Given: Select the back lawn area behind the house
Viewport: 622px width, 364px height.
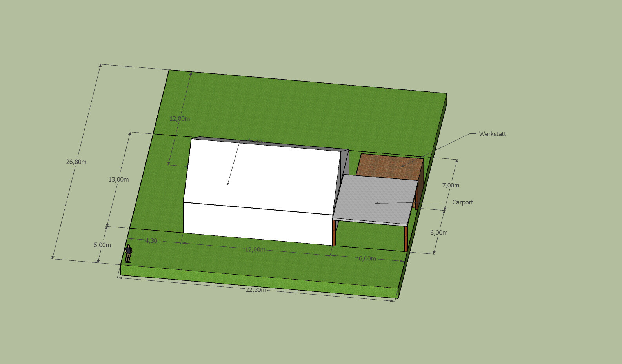Looking at the screenshot, I should (x=298, y=114).
